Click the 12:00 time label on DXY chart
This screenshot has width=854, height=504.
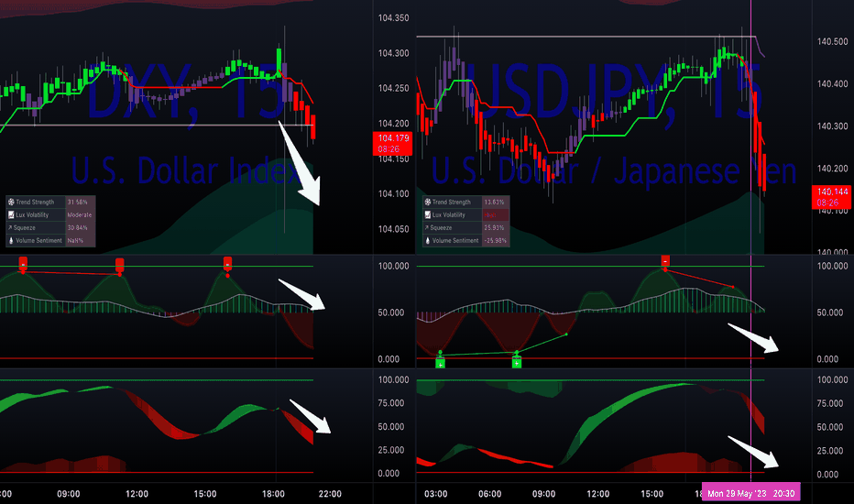(x=137, y=494)
